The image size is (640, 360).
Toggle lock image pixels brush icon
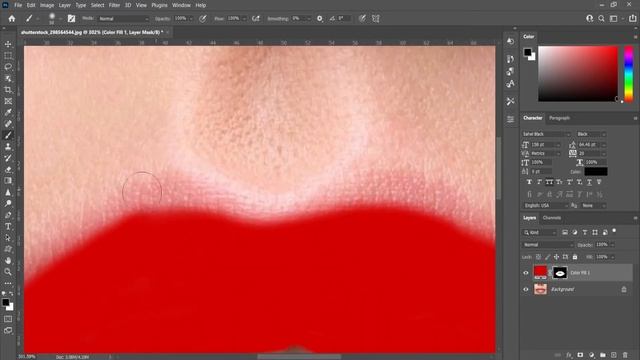(x=547, y=257)
